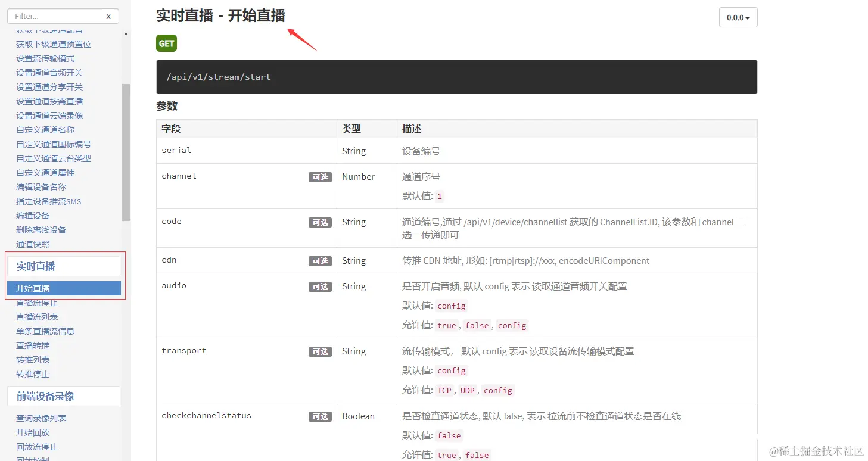Open the 0.0.0 version dropdown
This screenshot has height=461, width=868.
738,17
